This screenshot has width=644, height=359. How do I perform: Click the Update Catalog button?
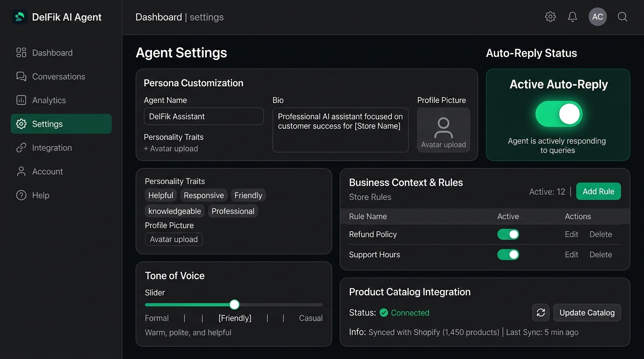pyautogui.click(x=587, y=313)
